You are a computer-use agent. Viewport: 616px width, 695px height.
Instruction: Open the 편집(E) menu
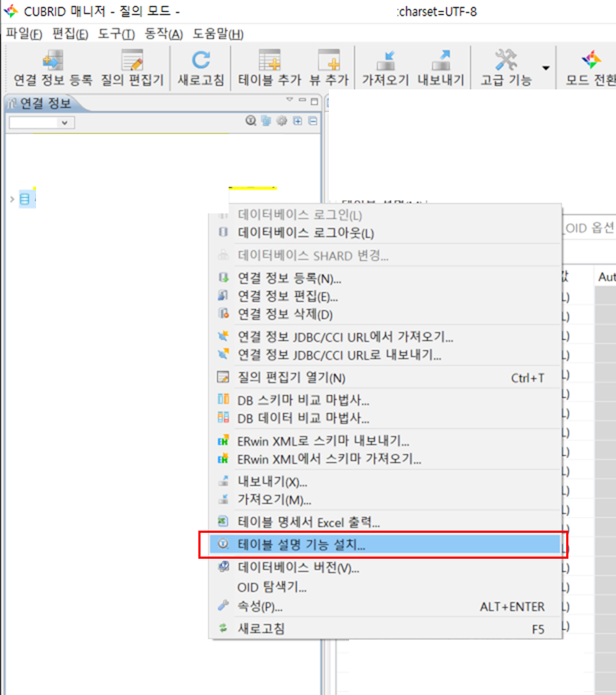[x=70, y=34]
